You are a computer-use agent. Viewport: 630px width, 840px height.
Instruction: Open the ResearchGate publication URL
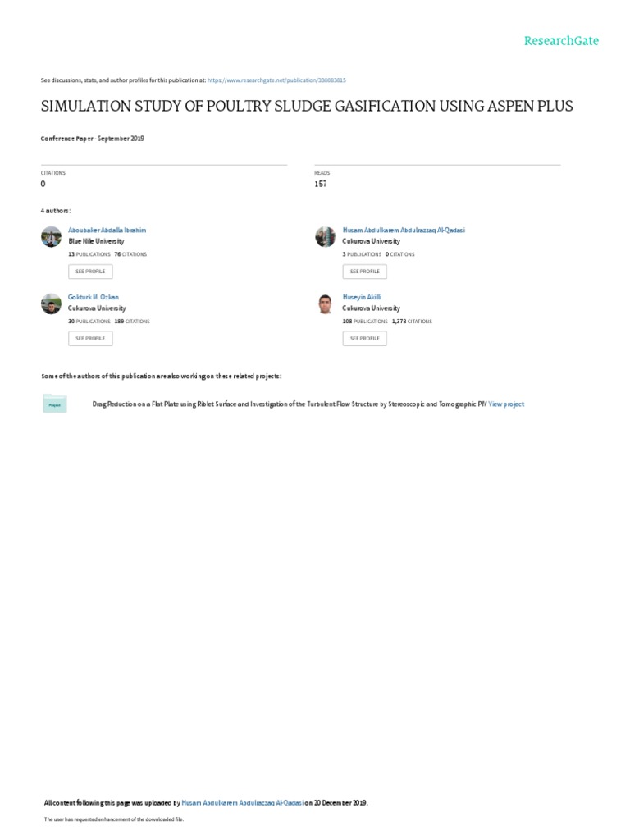point(276,80)
